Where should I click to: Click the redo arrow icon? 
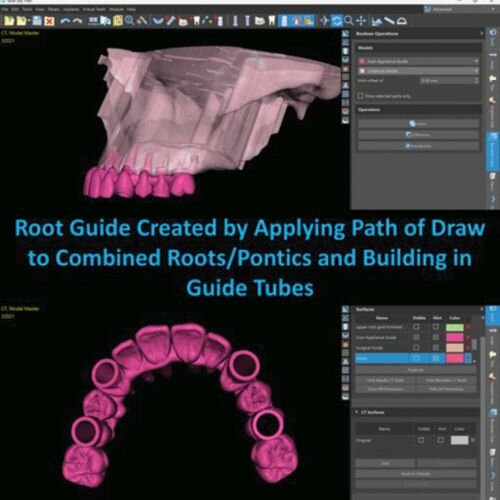77,21
